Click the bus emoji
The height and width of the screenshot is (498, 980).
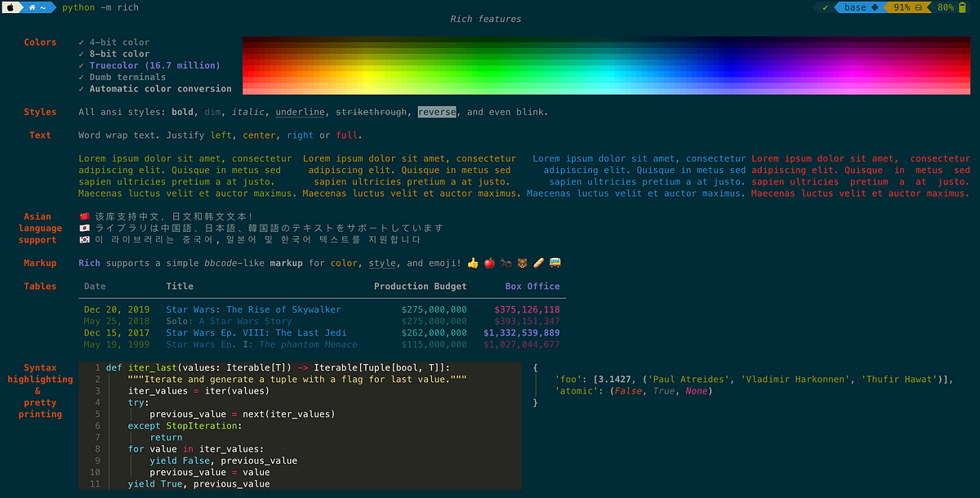pos(555,263)
